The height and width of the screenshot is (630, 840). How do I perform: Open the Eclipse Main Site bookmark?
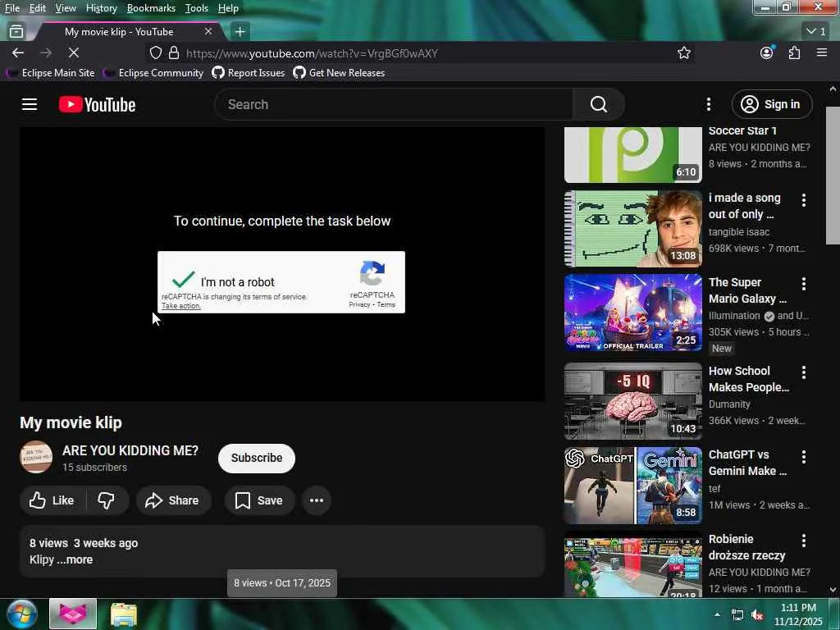[x=50, y=73]
